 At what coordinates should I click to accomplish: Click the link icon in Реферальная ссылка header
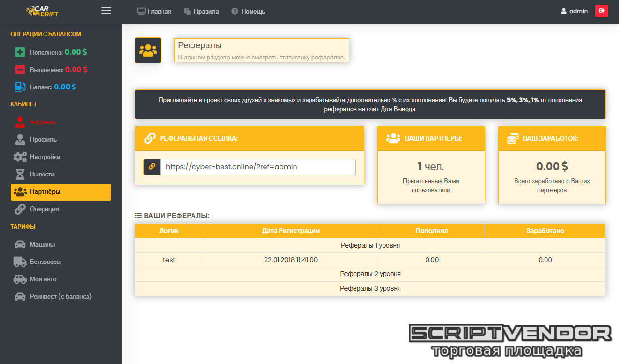(150, 139)
